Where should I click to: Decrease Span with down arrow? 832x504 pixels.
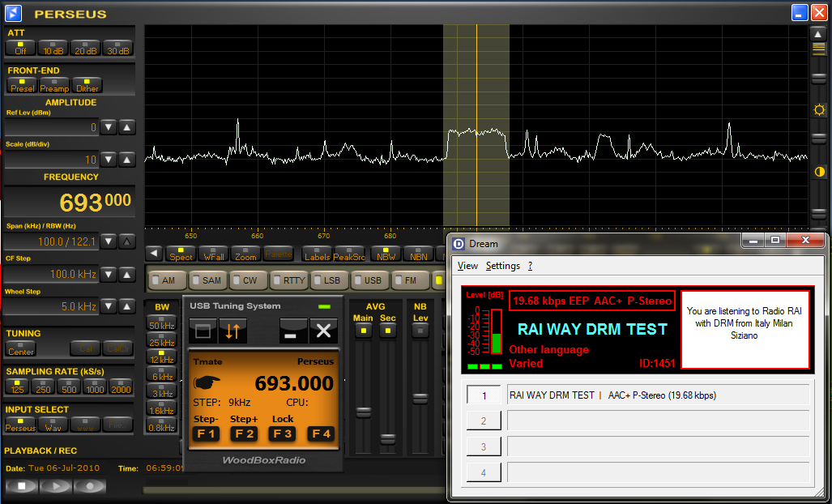tap(109, 241)
